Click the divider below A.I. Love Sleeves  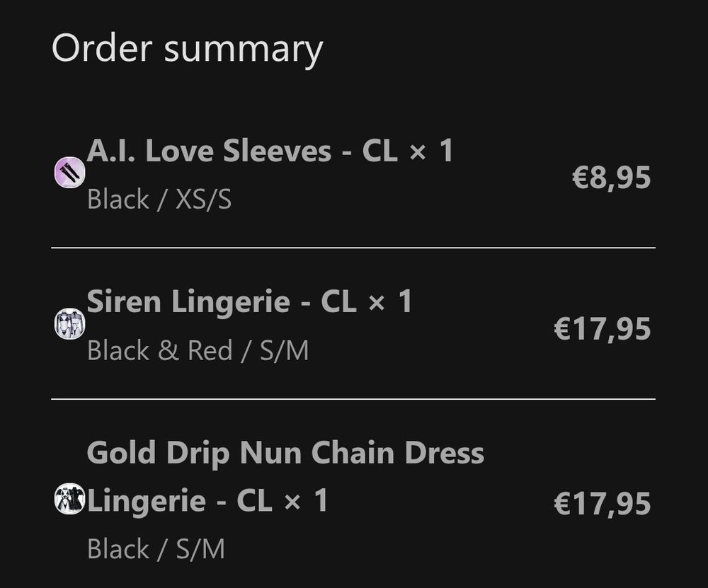tap(353, 248)
